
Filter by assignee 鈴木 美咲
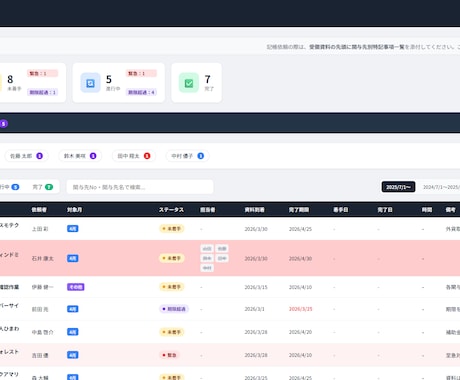pyautogui.click(x=80, y=156)
